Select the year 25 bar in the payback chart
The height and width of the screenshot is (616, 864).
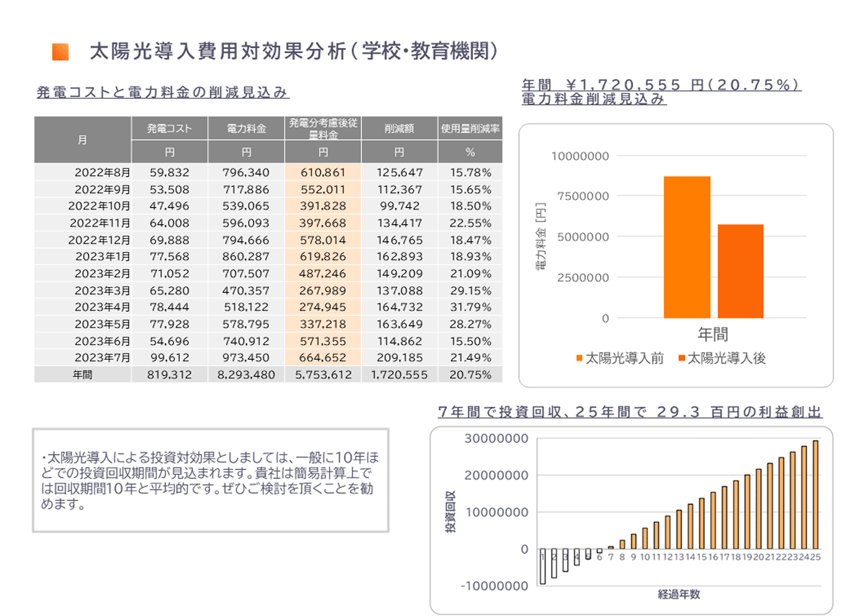click(x=815, y=494)
